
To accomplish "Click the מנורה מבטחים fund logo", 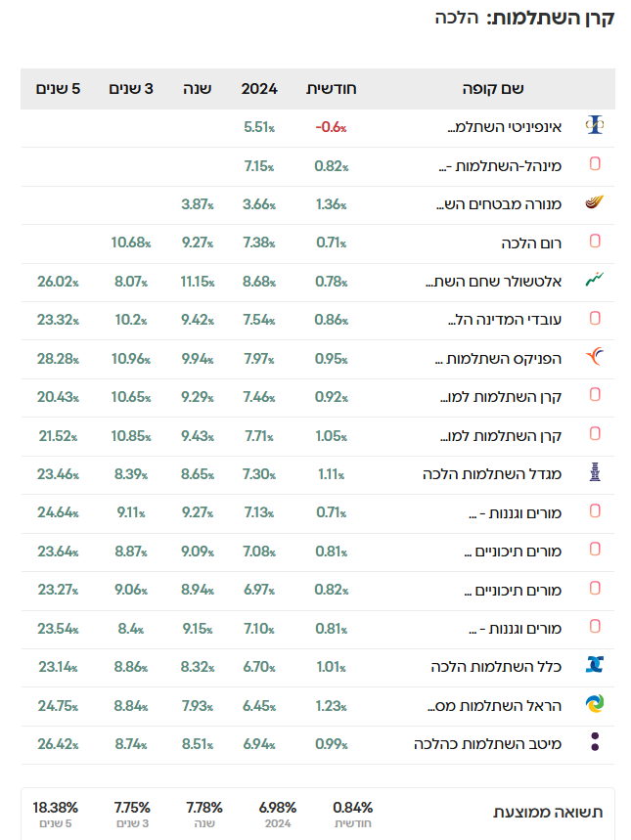I will click(x=594, y=203).
